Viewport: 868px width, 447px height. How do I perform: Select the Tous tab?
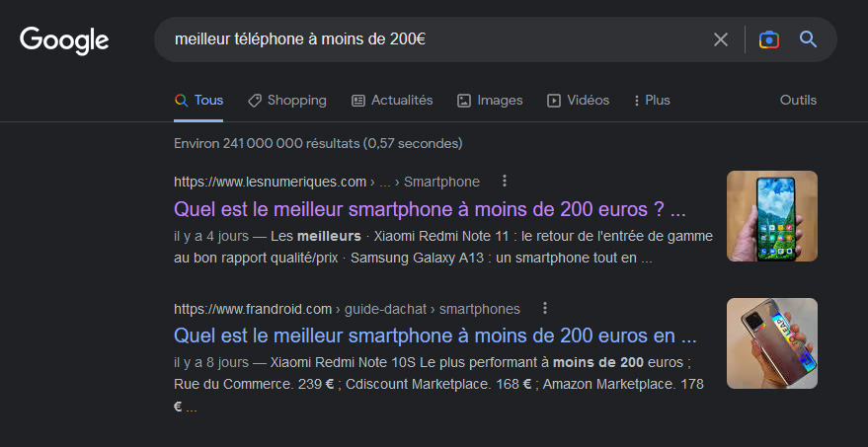click(x=198, y=100)
